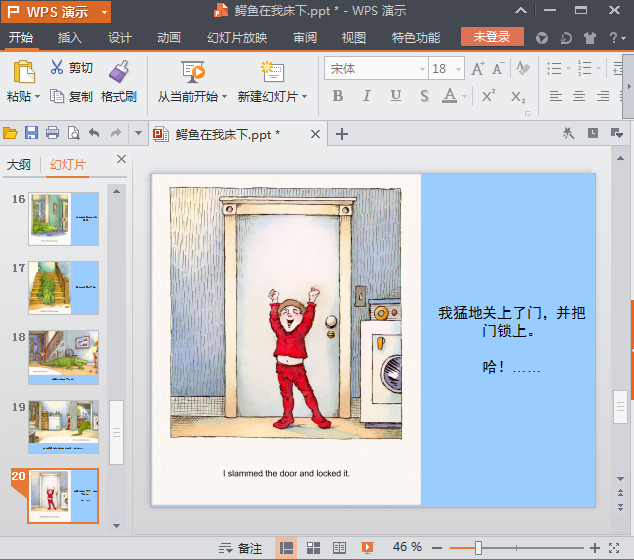Screen dimensions: 634x560
Task: Click the save icon in quick access bar
Action: pyautogui.click(x=31, y=133)
